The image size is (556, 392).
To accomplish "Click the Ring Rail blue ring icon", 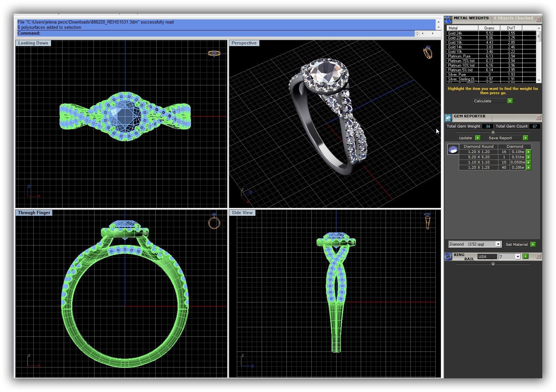I will [x=448, y=257].
